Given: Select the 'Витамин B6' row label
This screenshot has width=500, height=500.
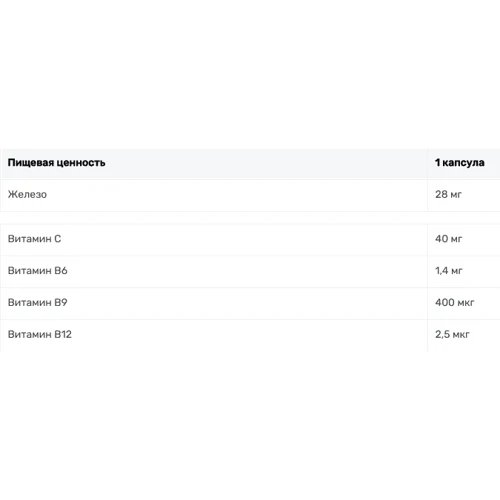Looking at the screenshot, I should (x=38, y=271).
